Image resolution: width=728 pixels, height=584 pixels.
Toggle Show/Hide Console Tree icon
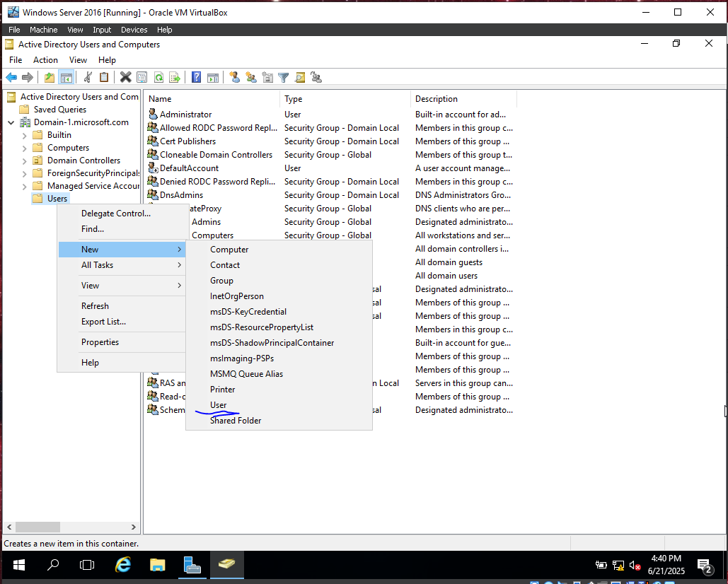[x=67, y=78]
